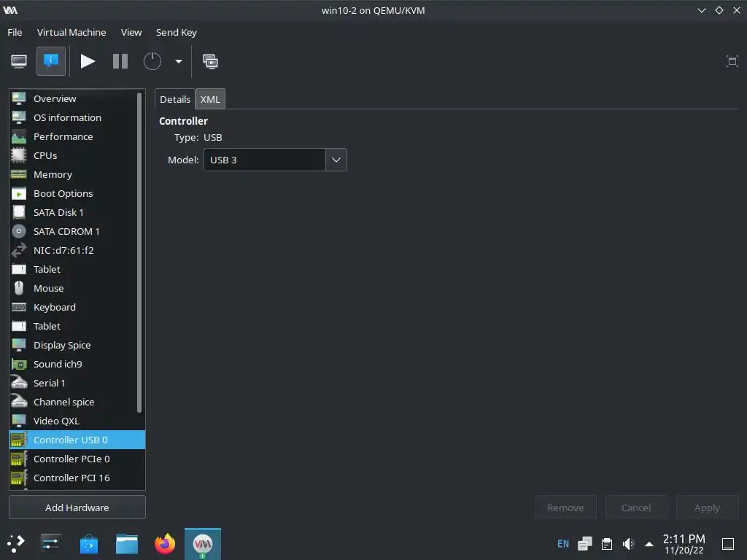Screen dimensions: 747x560
Task: Open the File menu
Action: 15,32
